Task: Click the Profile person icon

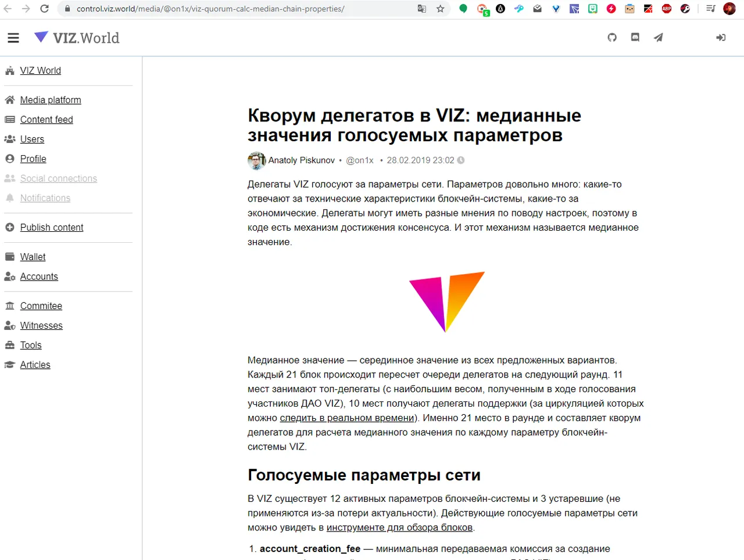Action: pos(10,159)
